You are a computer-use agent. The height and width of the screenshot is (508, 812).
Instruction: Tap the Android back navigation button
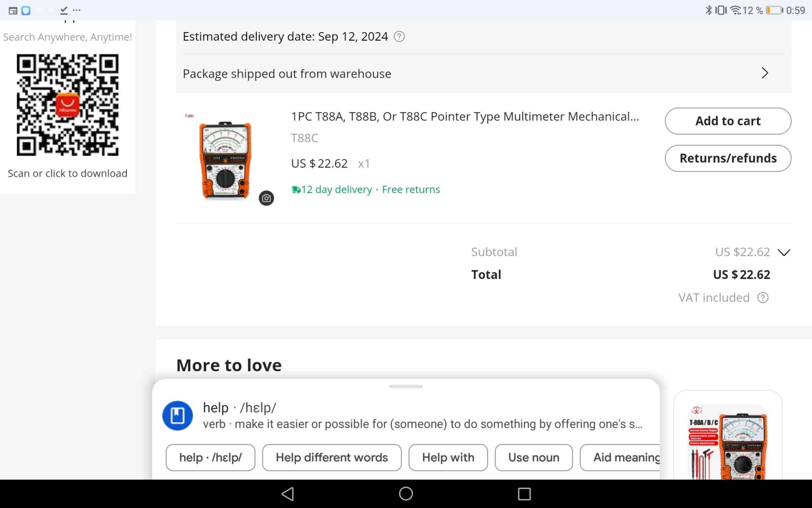[x=288, y=494]
